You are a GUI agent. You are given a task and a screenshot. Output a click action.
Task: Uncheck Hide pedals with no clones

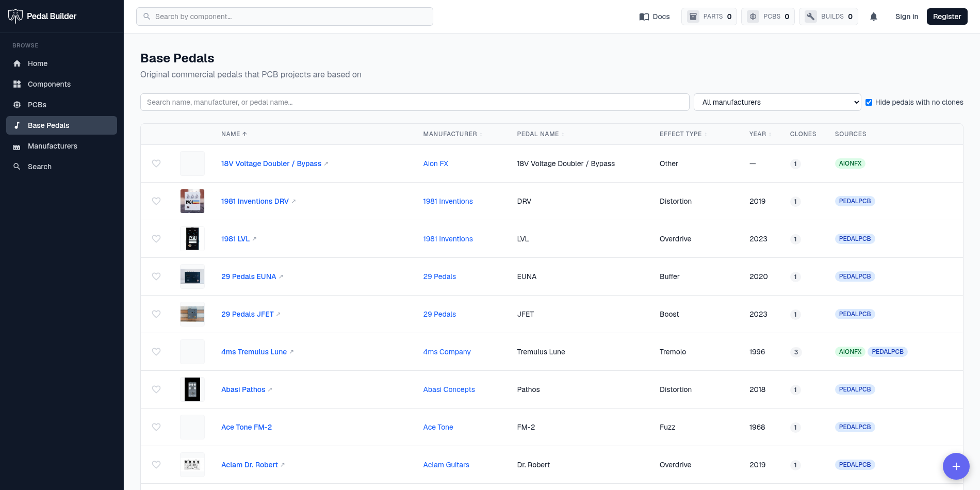pyautogui.click(x=869, y=102)
